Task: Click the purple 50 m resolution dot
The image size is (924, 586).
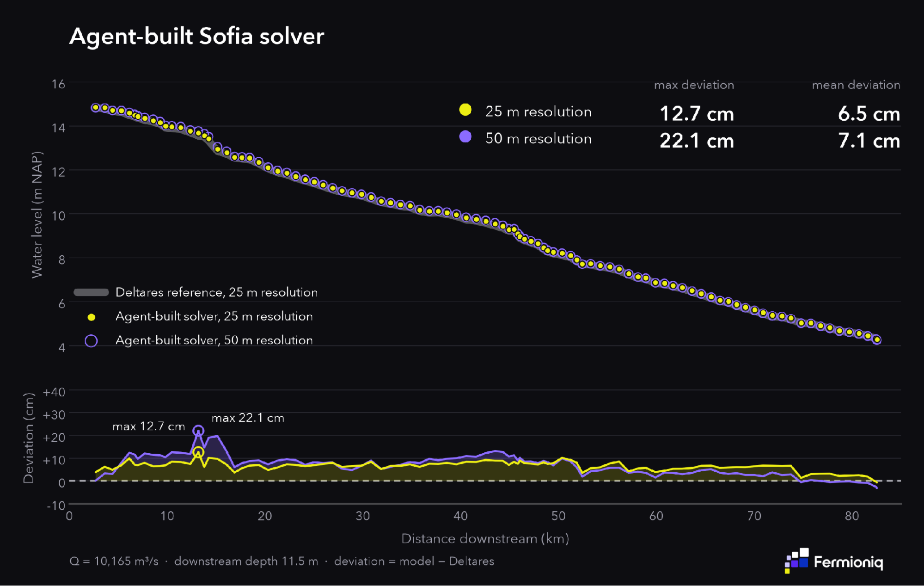Action: click(x=465, y=136)
